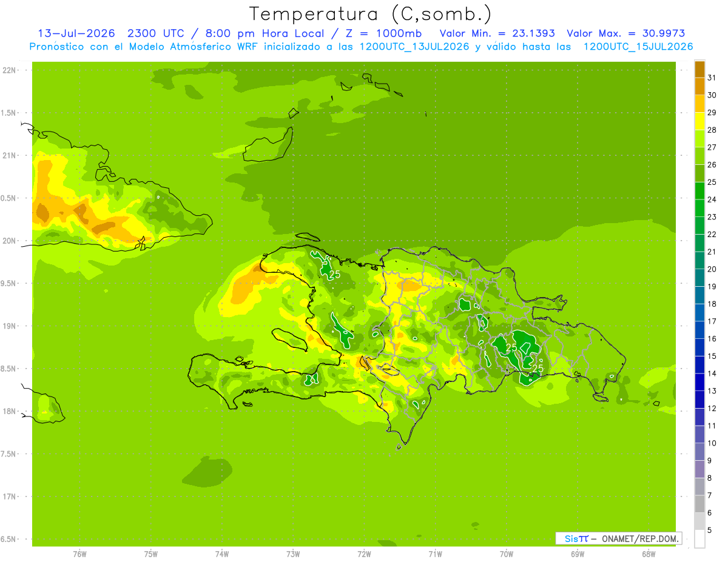Click the longitude axis label 74W
Screen dimensions: 728x562
pos(222,554)
